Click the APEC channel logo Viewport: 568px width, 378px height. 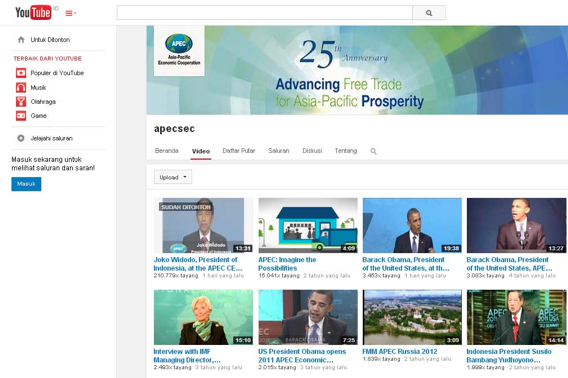pos(179,50)
